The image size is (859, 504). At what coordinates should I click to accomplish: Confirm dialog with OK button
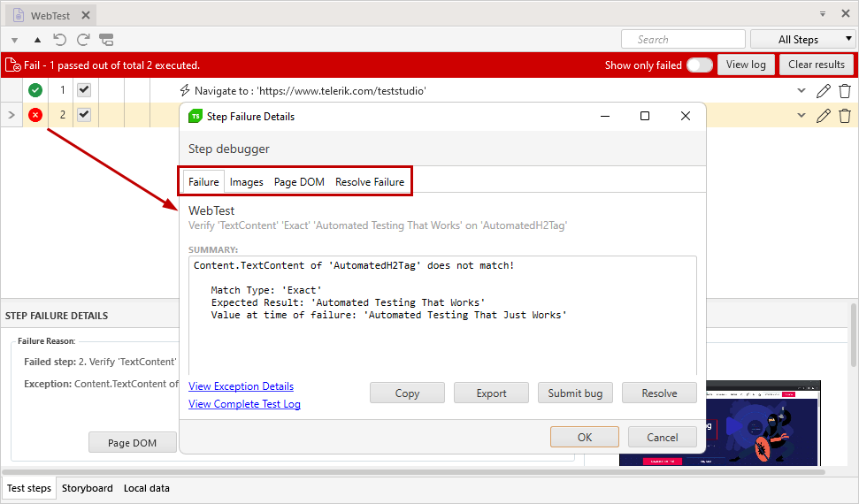coord(585,437)
